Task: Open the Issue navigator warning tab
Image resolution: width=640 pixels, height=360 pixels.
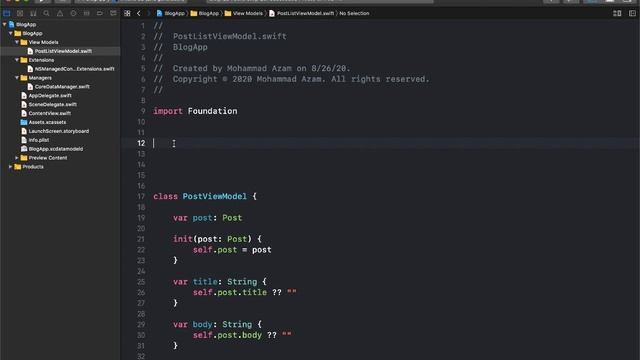Action: click(60, 13)
